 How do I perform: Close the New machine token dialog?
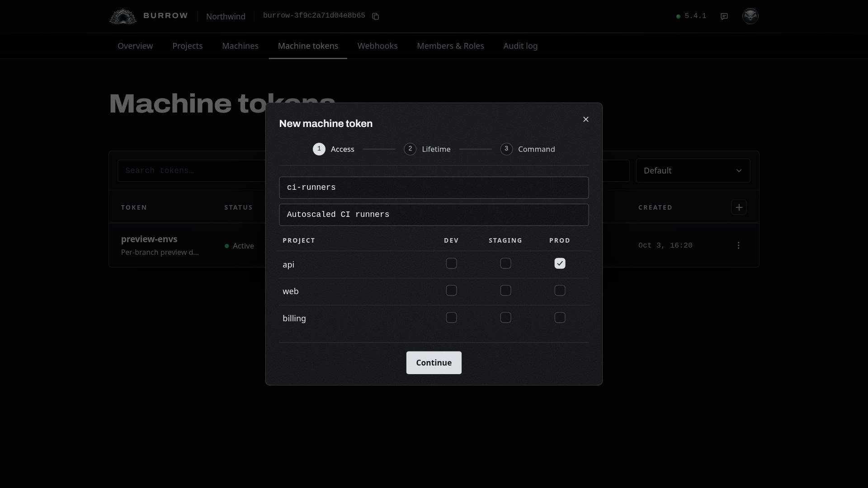585,119
